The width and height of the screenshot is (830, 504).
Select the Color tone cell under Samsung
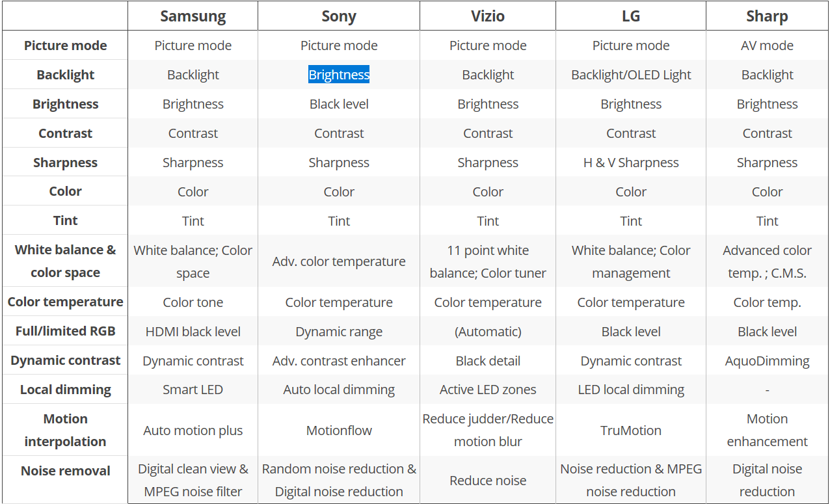tap(193, 302)
